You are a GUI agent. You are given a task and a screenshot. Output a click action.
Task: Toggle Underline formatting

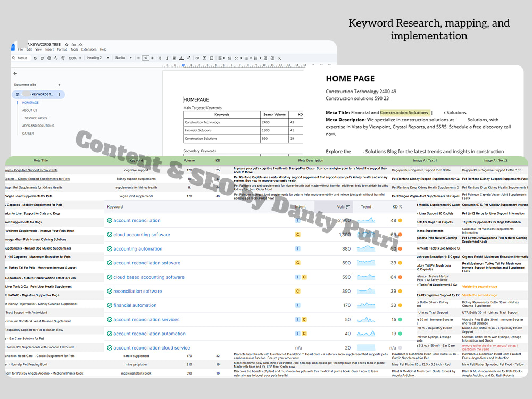coord(174,58)
